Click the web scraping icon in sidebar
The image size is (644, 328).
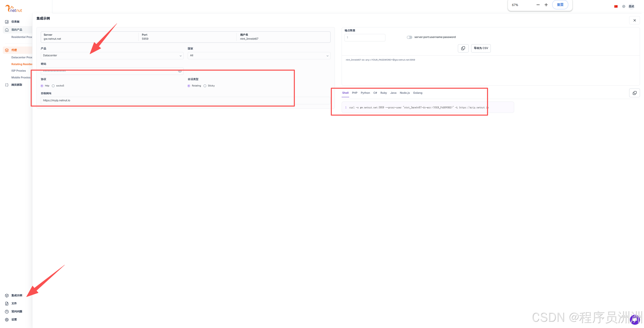click(7, 85)
